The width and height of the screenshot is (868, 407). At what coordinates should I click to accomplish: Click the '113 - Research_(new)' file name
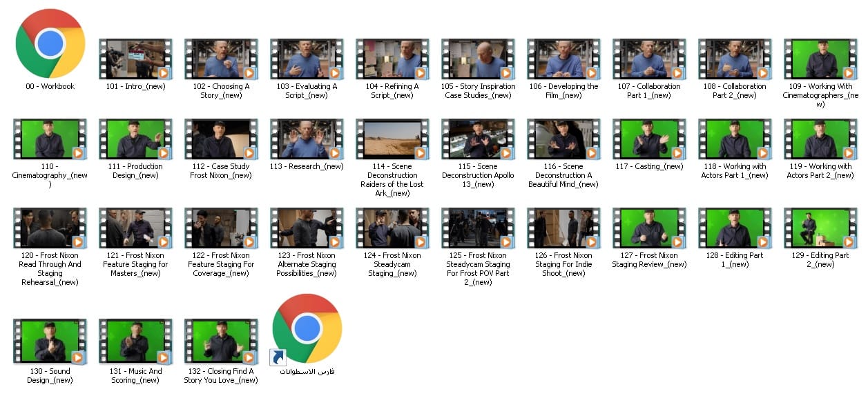(x=307, y=166)
